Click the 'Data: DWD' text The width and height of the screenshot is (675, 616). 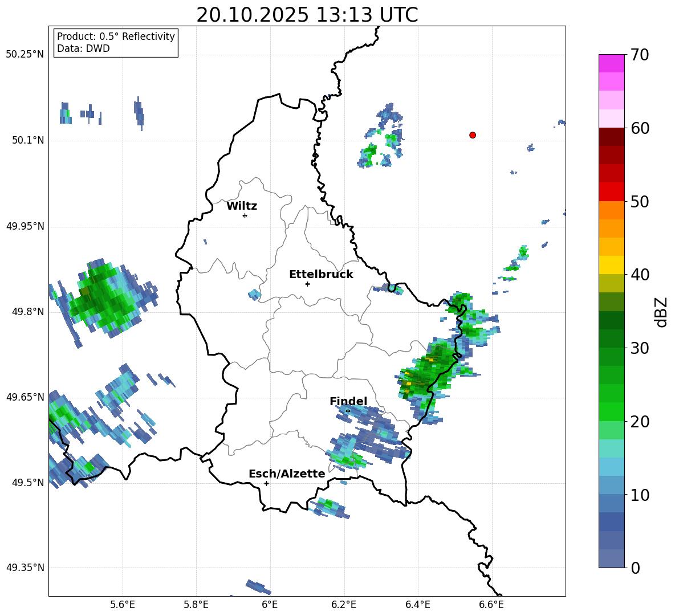[x=83, y=48]
